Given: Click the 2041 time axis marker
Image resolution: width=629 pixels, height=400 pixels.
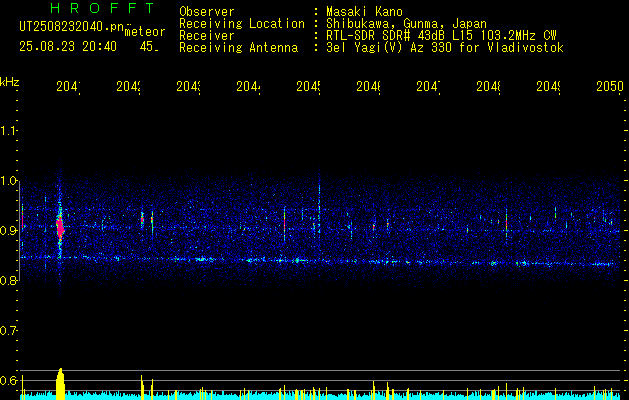Looking at the screenshot, I should click(x=68, y=86).
